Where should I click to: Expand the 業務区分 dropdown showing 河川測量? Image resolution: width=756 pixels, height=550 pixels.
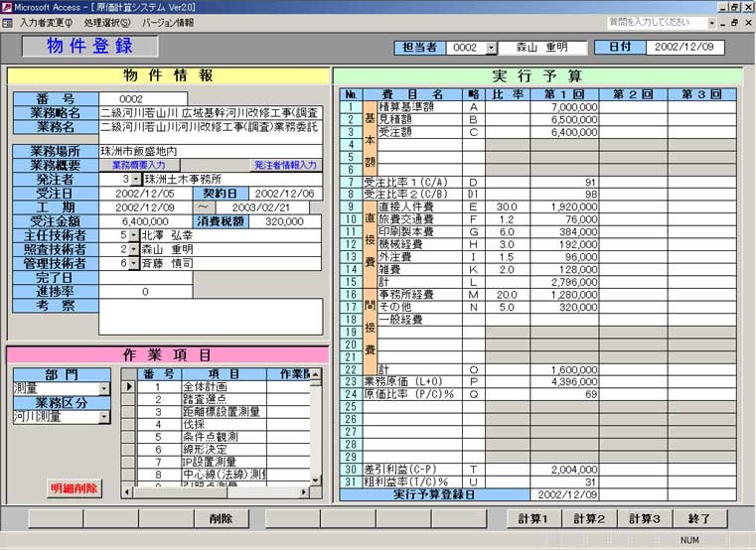tap(104, 417)
